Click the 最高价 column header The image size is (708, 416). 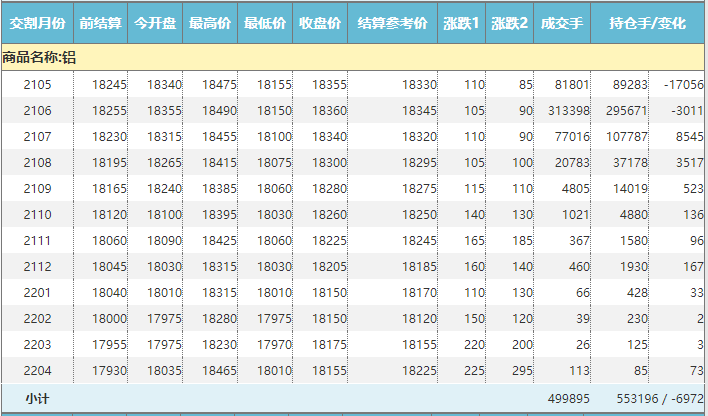pos(210,22)
